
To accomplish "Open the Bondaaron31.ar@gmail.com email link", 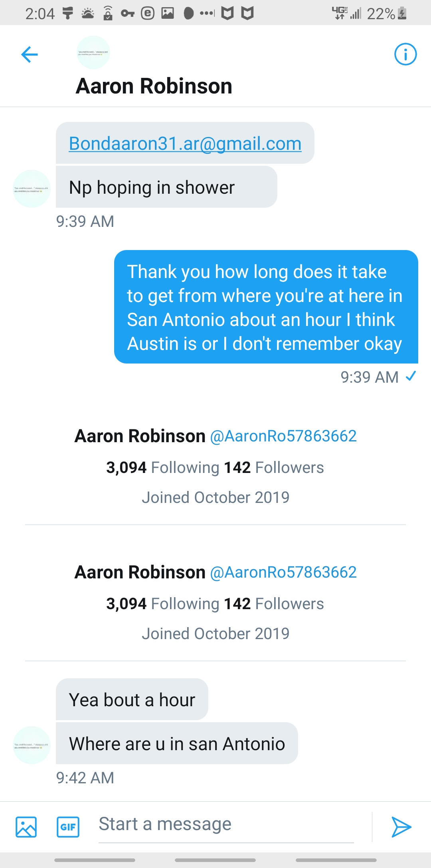I will click(185, 143).
